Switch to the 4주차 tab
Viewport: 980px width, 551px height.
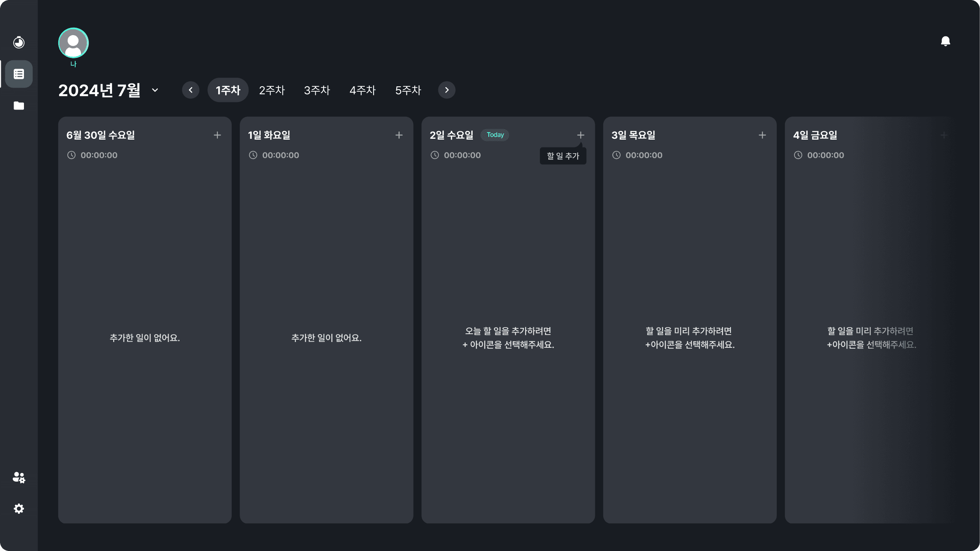[362, 90]
